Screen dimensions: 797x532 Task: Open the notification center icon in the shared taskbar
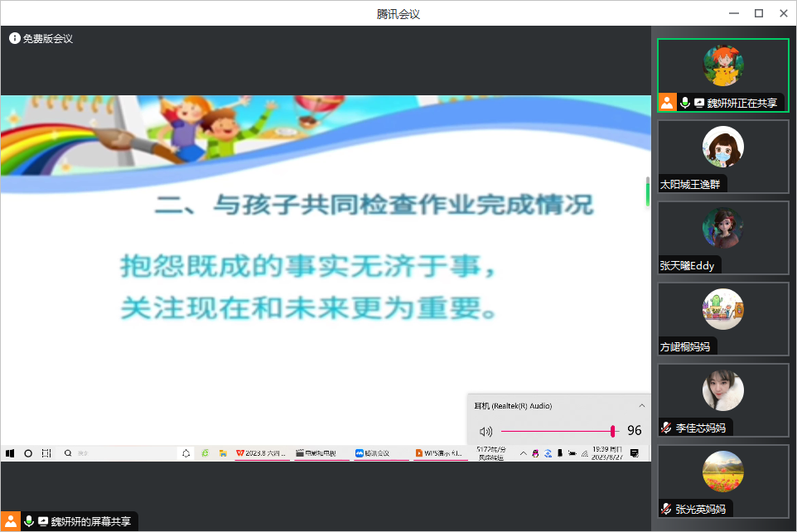click(635, 453)
